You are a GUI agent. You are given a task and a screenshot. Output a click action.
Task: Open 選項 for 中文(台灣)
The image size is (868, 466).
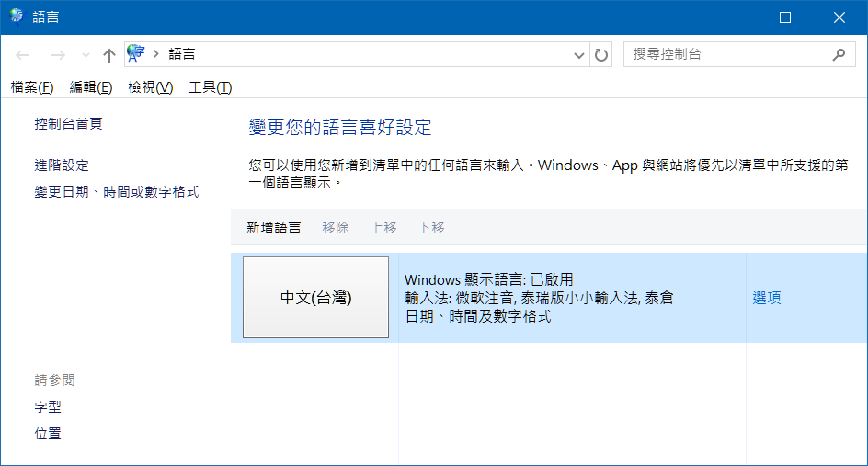tap(767, 298)
